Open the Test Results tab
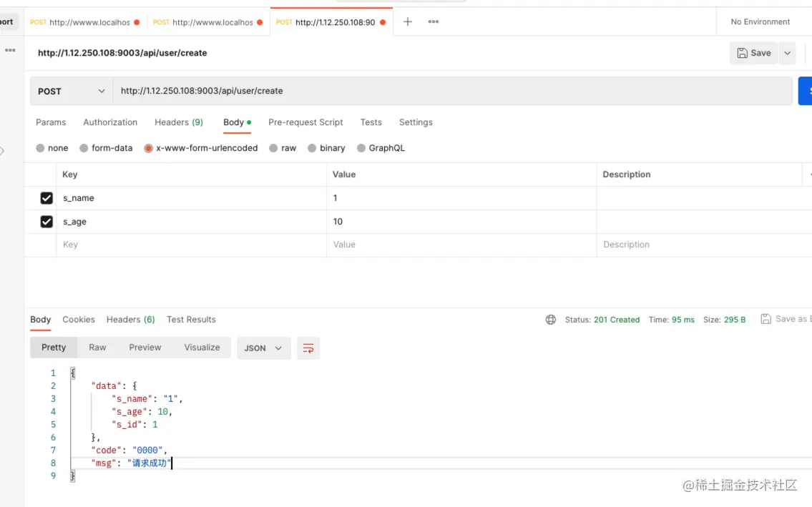This screenshot has width=812, height=507. 191,320
